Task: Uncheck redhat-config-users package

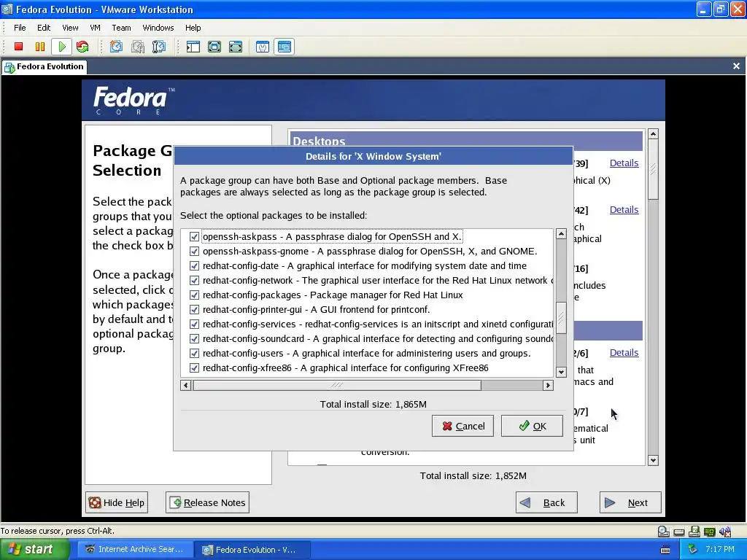Action: 194,354
